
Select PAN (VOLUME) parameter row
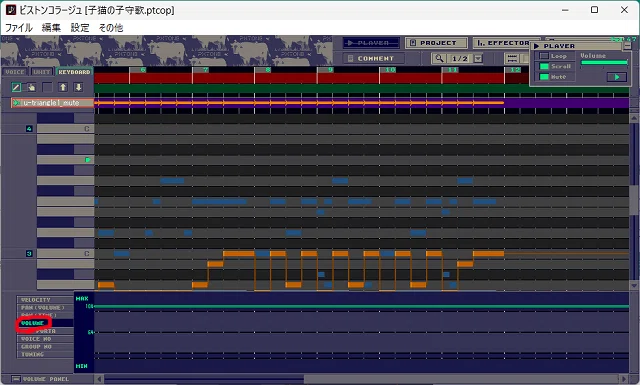pyautogui.click(x=45, y=307)
